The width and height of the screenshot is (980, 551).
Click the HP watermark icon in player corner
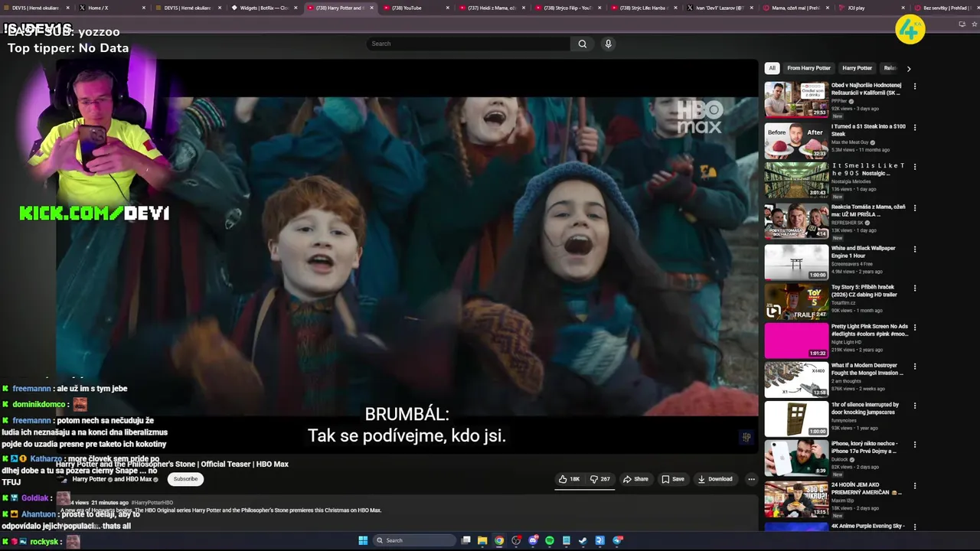coord(746,437)
